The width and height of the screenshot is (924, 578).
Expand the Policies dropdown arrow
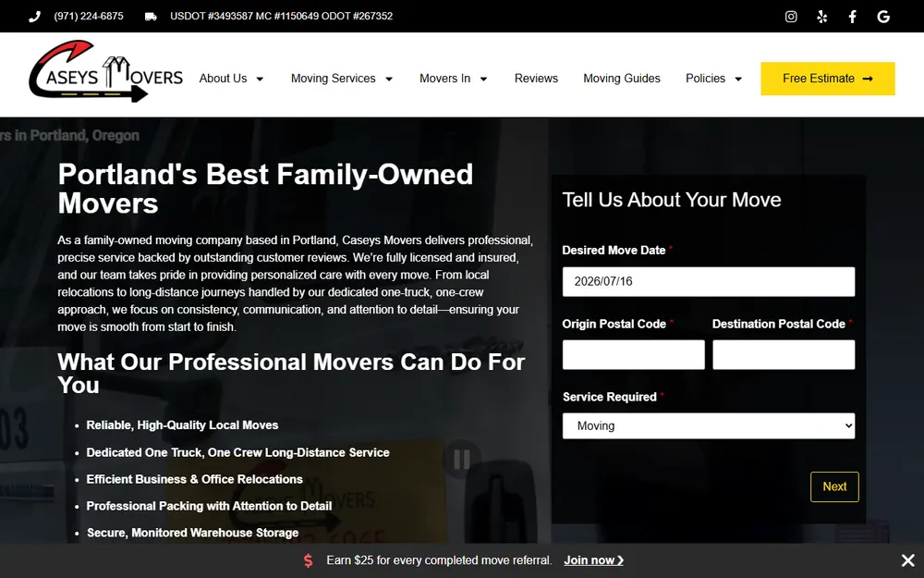(737, 79)
